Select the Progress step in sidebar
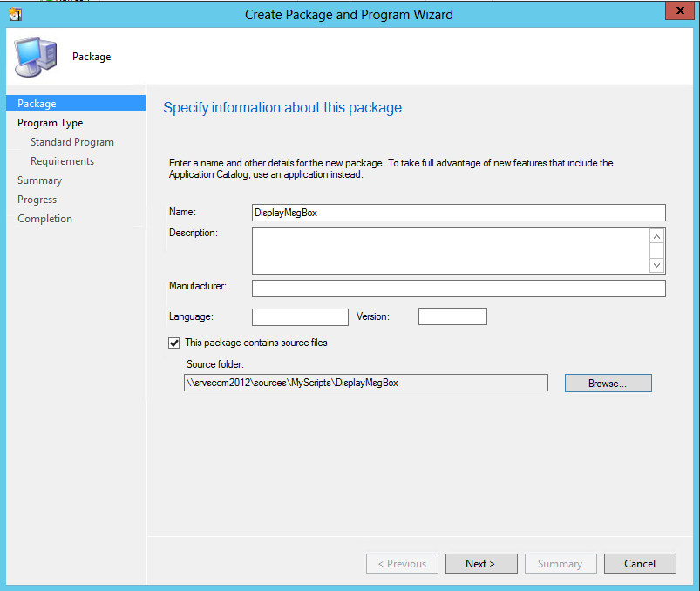Image resolution: width=700 pixels, height=591 pixels. [x=37, y=200]
